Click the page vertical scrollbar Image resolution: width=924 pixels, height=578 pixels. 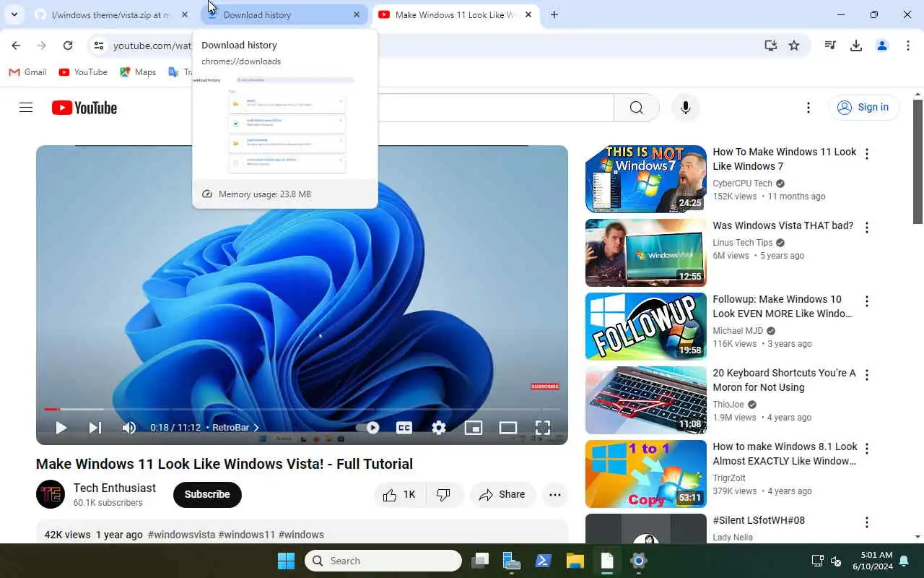click(918, 161)
